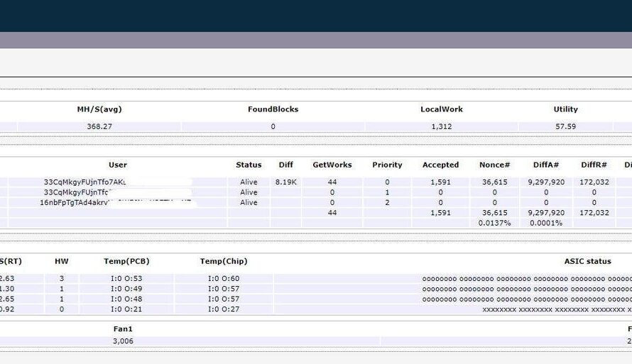
Task: Select the FoundBlocks column header
Action: [x=273, y=109]
